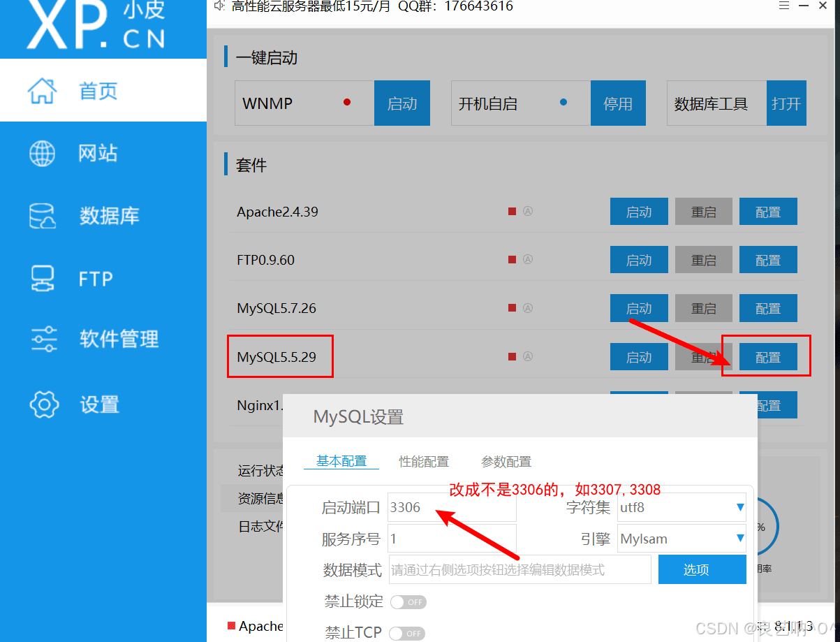Click 配置 for MySQL5.5.29

[767, 356]
